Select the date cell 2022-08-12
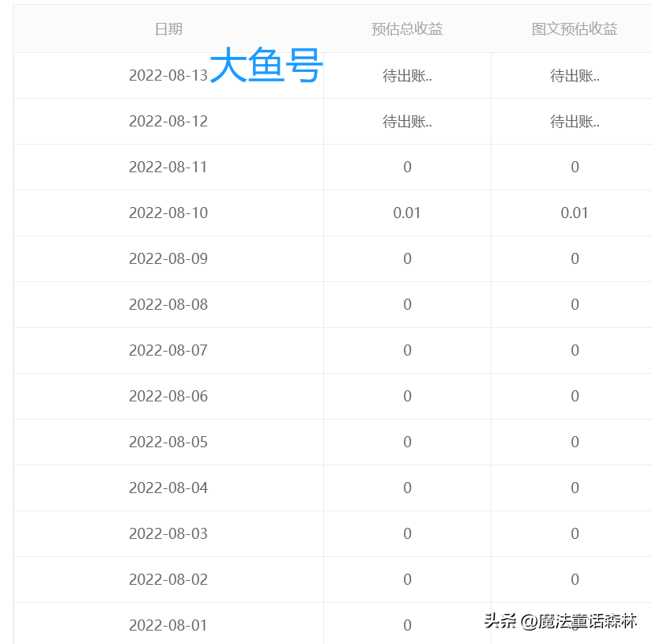Image resolution: width=652 pixels, height=644 pixels. [x=168, y=122]
